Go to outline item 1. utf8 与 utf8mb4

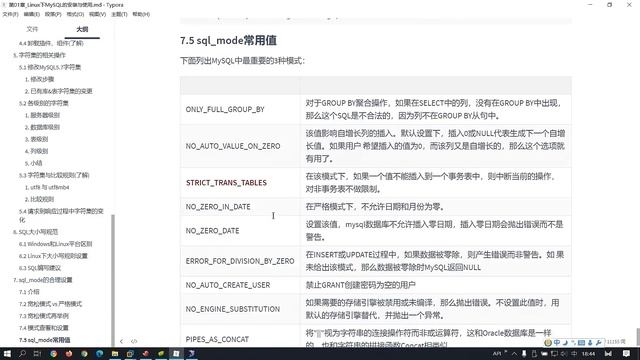tap(47, 187)
